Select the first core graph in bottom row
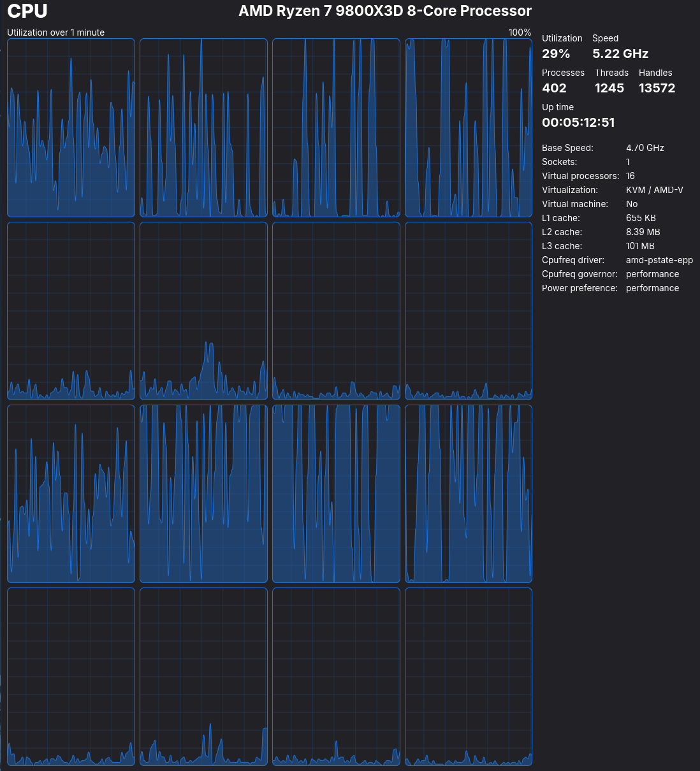 pos(71,677)
